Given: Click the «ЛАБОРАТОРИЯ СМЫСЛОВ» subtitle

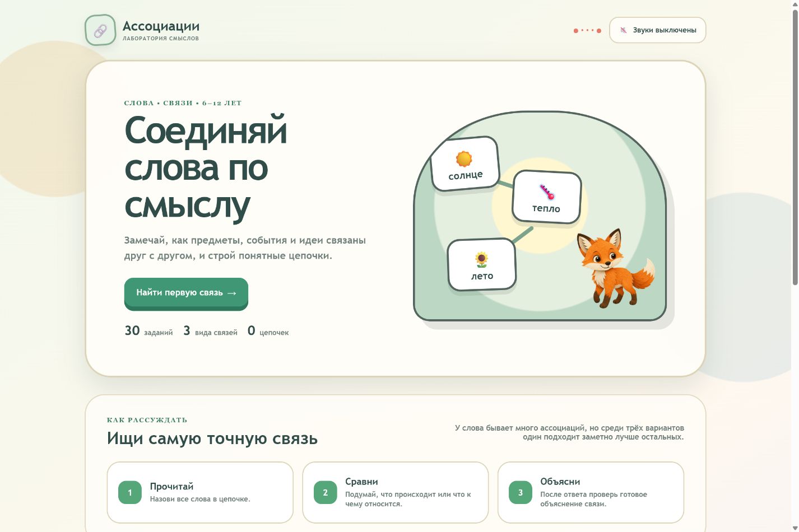Looking at the screenshot, I should [161, 39].
